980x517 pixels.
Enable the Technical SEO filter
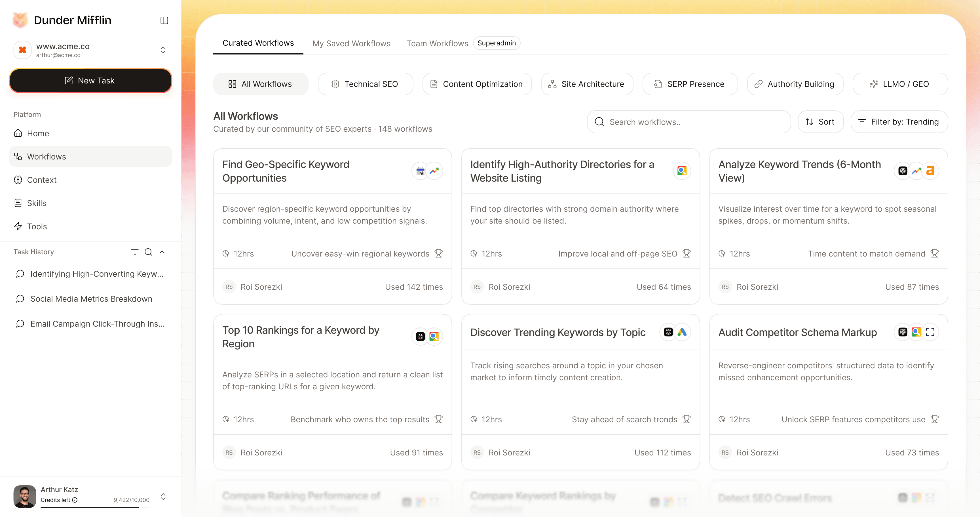point(366,84)
